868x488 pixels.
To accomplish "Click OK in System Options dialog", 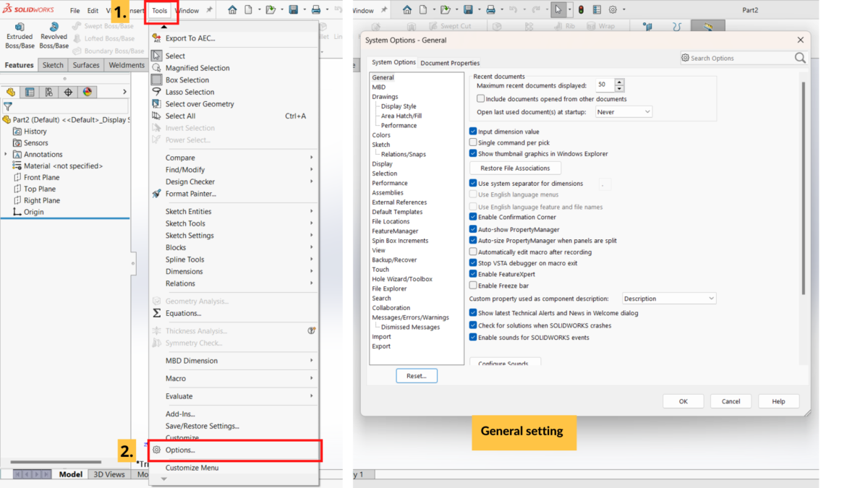I will click(x=683, y=401).
